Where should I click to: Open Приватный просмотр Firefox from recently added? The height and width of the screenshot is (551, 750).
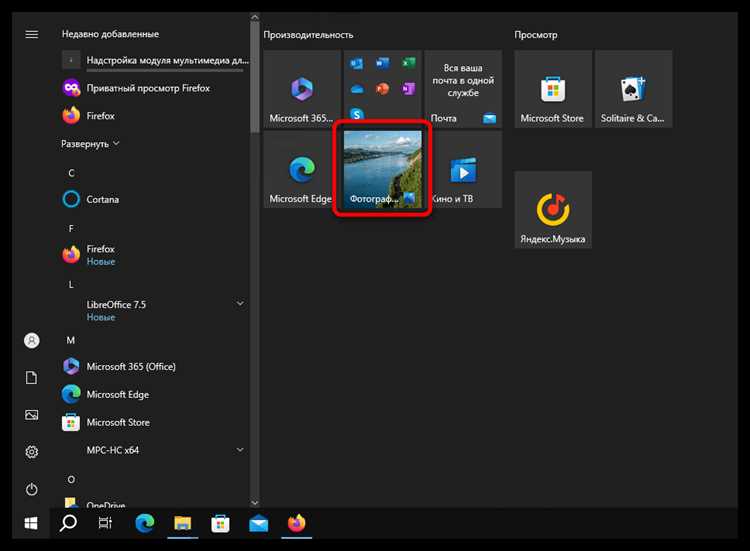pyautogui.click(x=155, y=88)
